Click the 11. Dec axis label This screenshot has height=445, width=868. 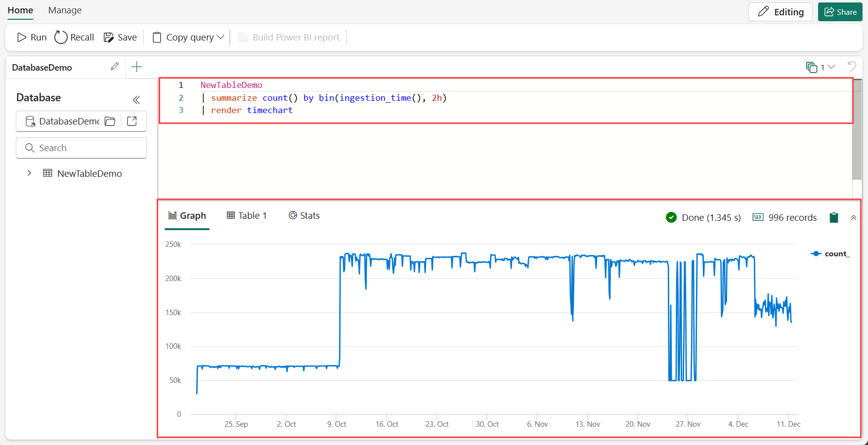[x=788, y=424]
